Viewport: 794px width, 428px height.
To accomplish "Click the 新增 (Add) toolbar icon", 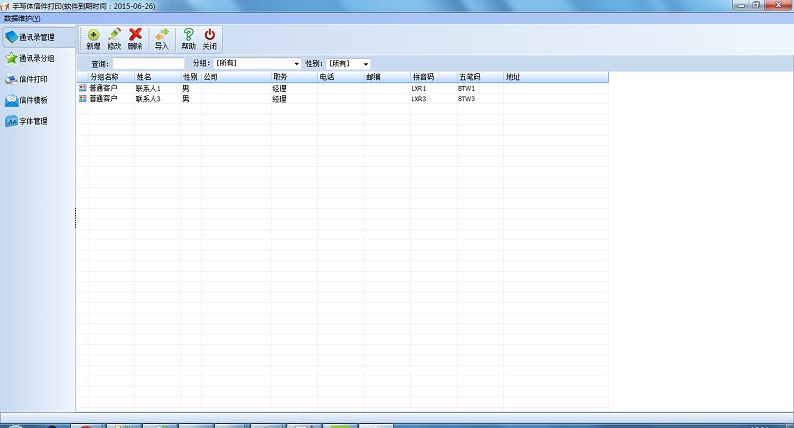I will coord(93,36).
